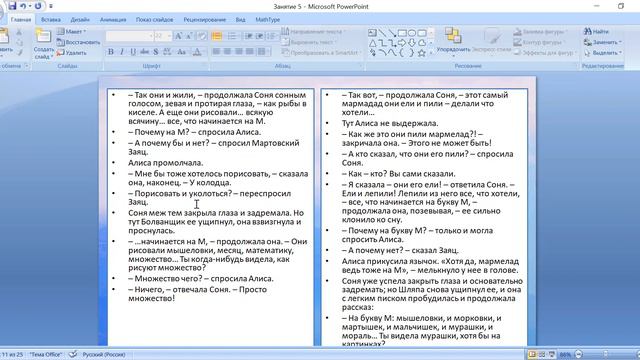The height and width of the screenshot is (360, 640).
Task: Click the spell check status icon
Action: pyautogui.click(x=73, y=354)
